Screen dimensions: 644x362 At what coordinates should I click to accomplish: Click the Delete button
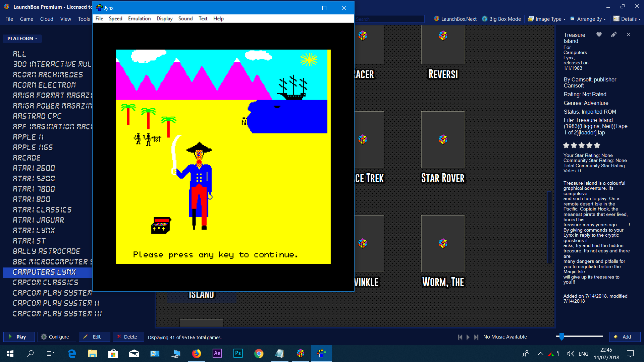click(x=128, y=337)
